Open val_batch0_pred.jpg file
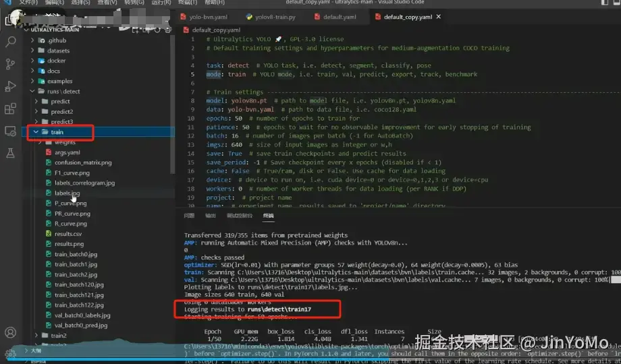This screenshot has height=364, width=621. (81, 325)
